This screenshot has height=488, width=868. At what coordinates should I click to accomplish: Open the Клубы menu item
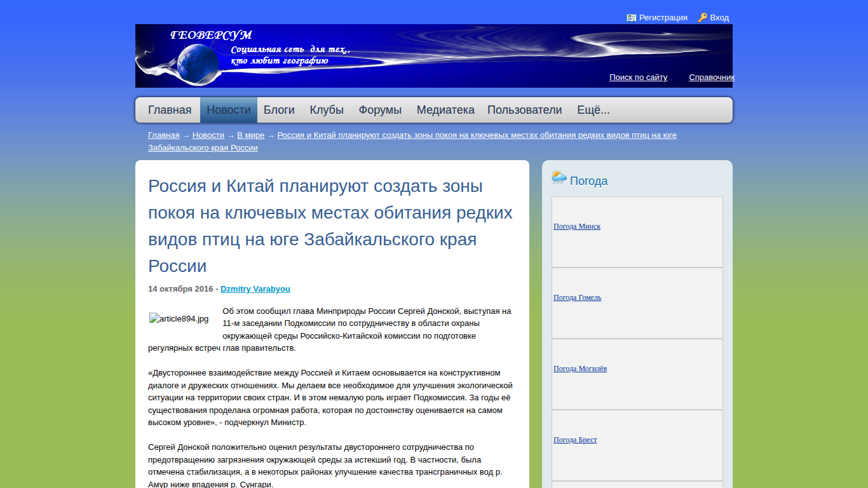click(x=327, y=110)
